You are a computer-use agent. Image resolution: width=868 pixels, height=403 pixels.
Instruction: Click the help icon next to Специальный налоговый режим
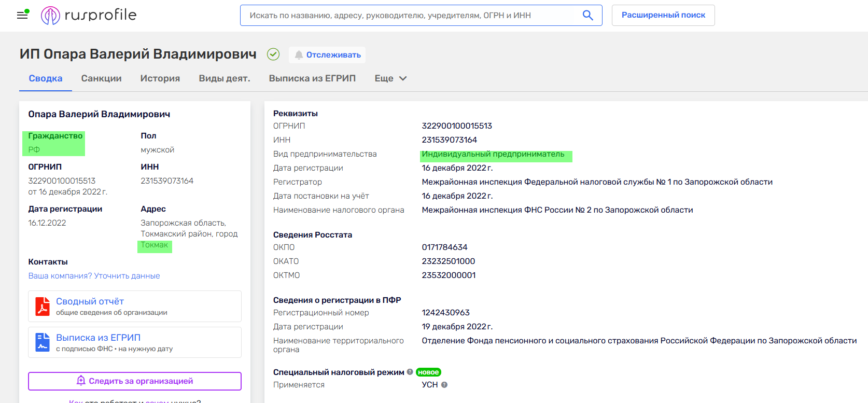(410, 372)
